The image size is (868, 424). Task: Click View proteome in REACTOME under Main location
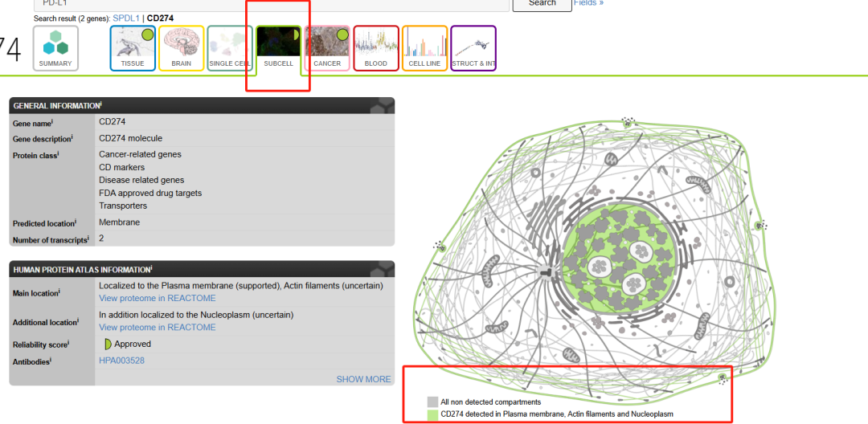157,299
